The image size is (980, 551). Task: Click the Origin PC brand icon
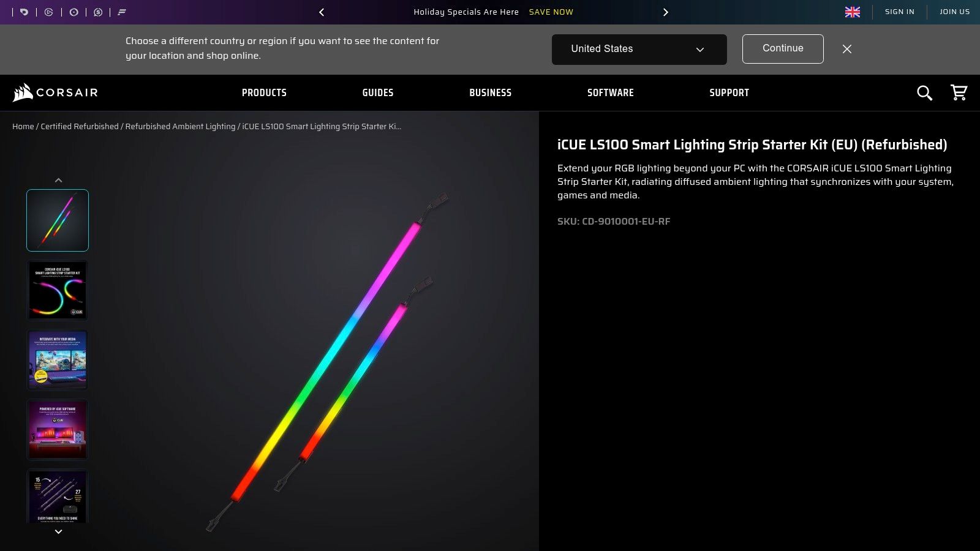tap(73, 12)
